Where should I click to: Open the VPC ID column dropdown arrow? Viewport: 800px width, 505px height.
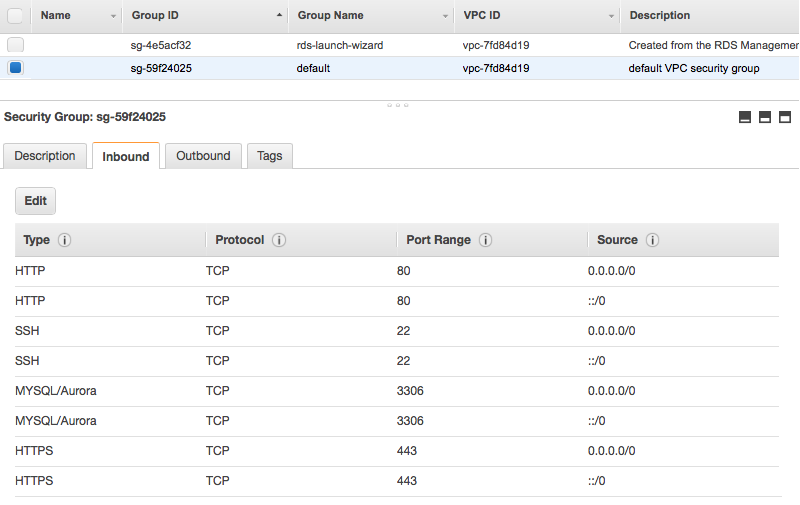pos(611,17)
